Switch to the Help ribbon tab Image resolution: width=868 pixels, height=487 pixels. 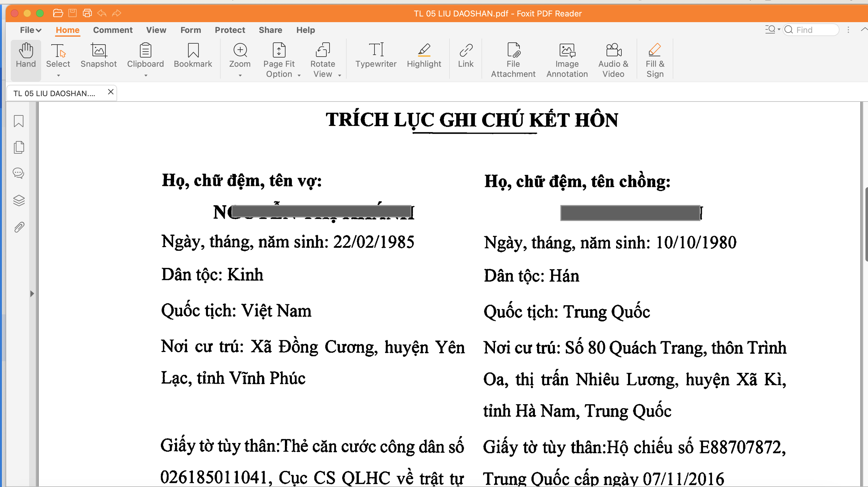(x=305, y=30)
